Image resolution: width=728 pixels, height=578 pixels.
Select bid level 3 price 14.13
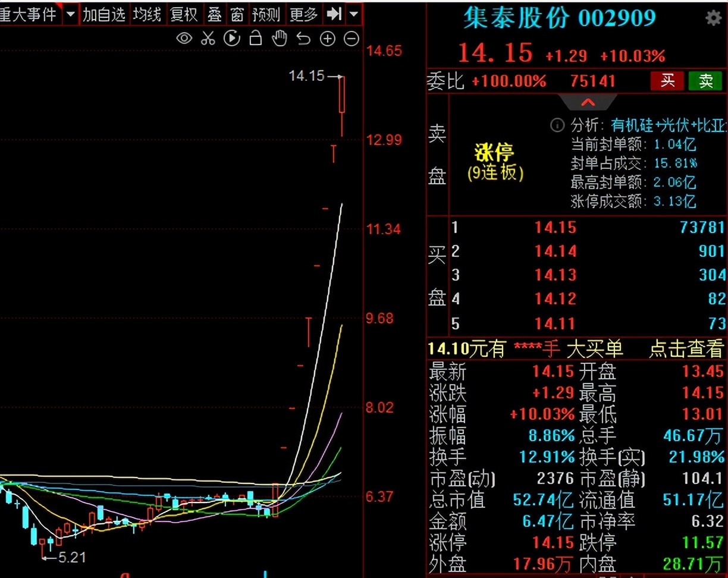pos(555,275)
